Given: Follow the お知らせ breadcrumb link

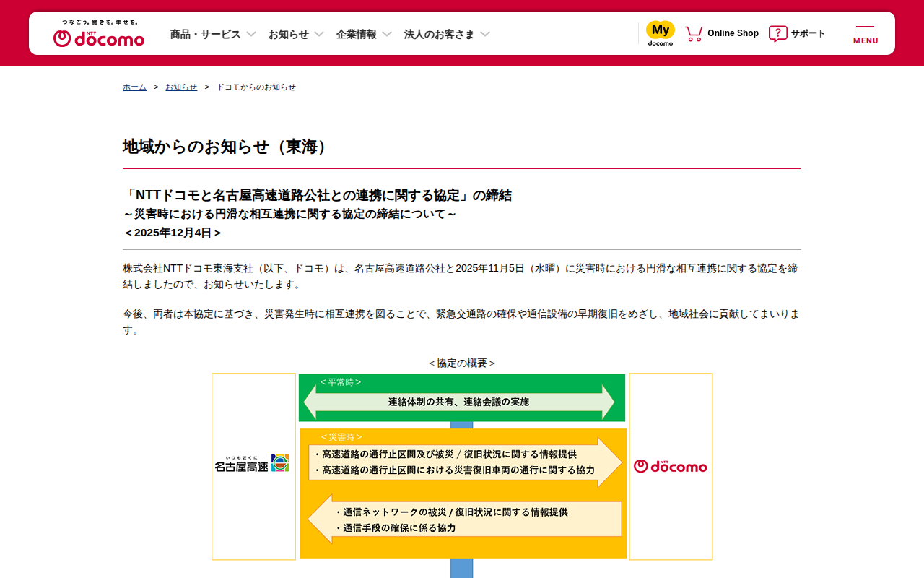Looking at the screenshot, I should 181,87.
